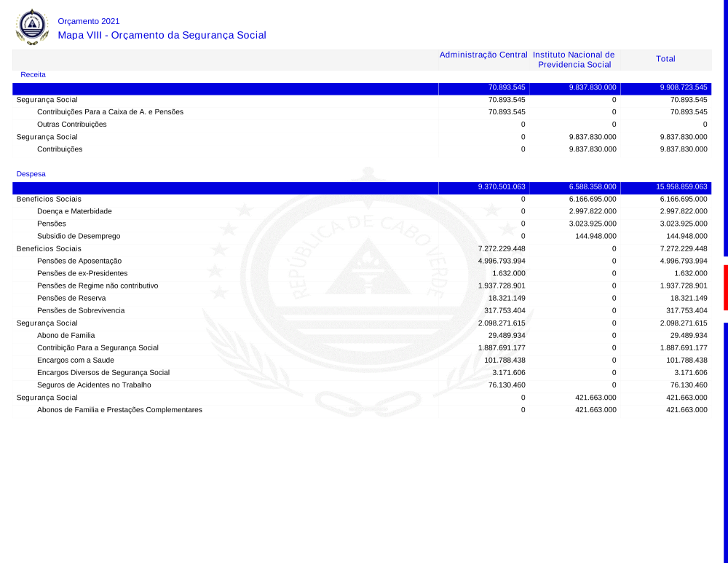Click the 'Administração Central' column header

click(483, 55)
